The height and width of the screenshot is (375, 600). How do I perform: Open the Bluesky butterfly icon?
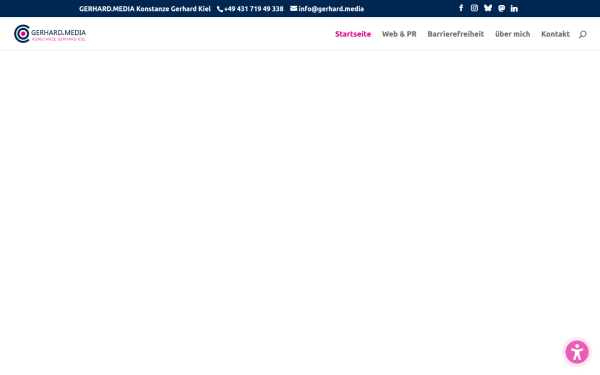(488, 8)
